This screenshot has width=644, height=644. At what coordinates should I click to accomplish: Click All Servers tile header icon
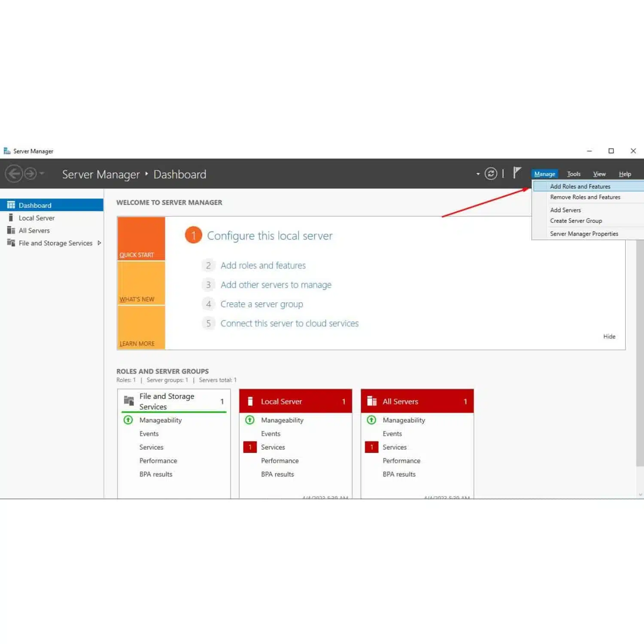click(372, 401)
